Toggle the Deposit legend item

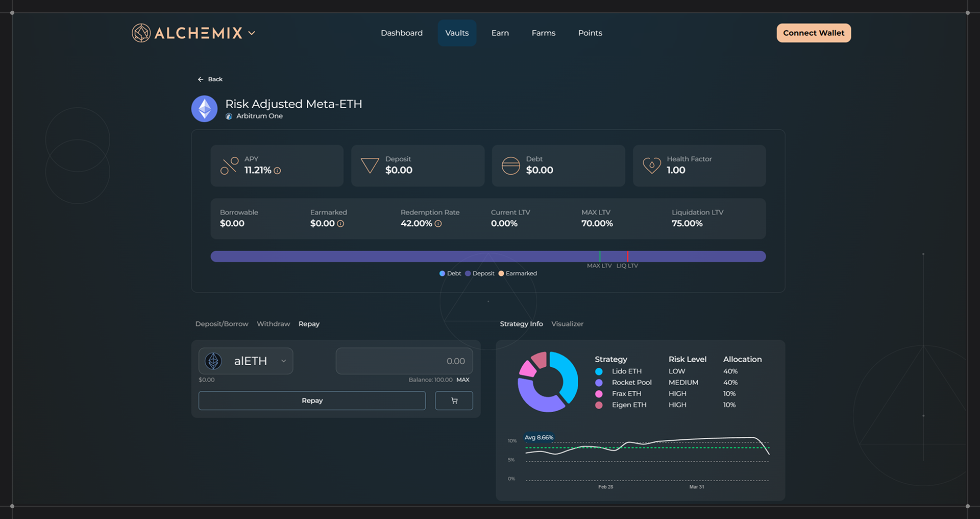click(480, 273)
